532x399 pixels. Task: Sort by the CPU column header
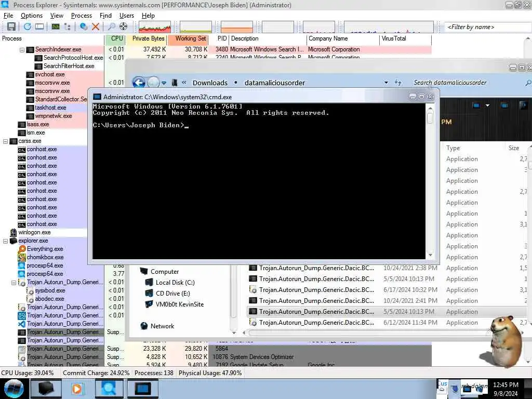[x=116, y=38]
